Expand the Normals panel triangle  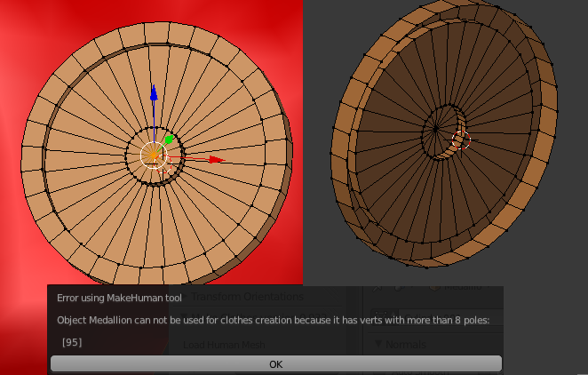point(377,344)
